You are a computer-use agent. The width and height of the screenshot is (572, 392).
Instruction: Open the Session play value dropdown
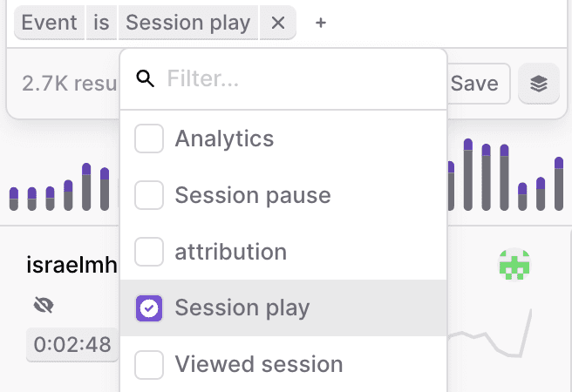187,23
